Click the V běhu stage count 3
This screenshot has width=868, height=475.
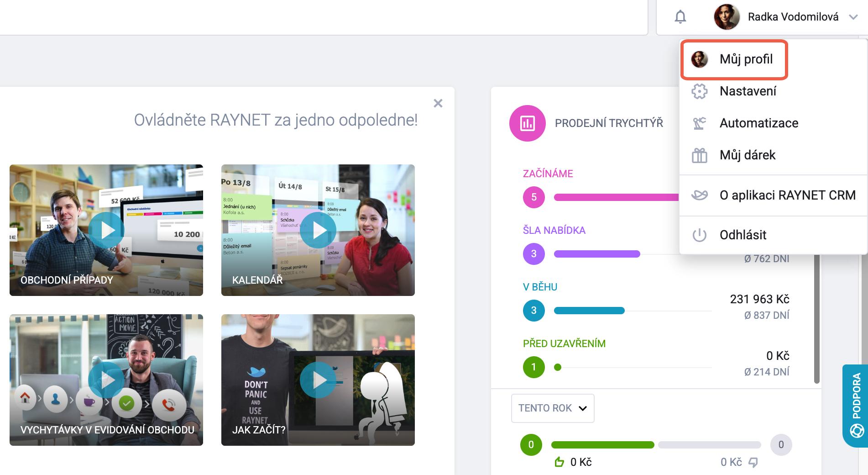(534, 311)
